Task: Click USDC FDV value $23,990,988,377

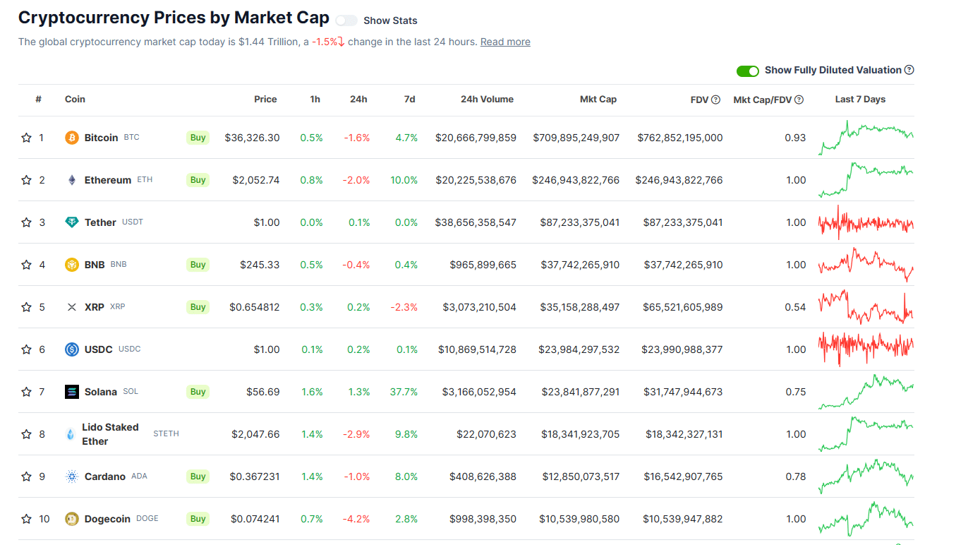Action: point(682,349)
